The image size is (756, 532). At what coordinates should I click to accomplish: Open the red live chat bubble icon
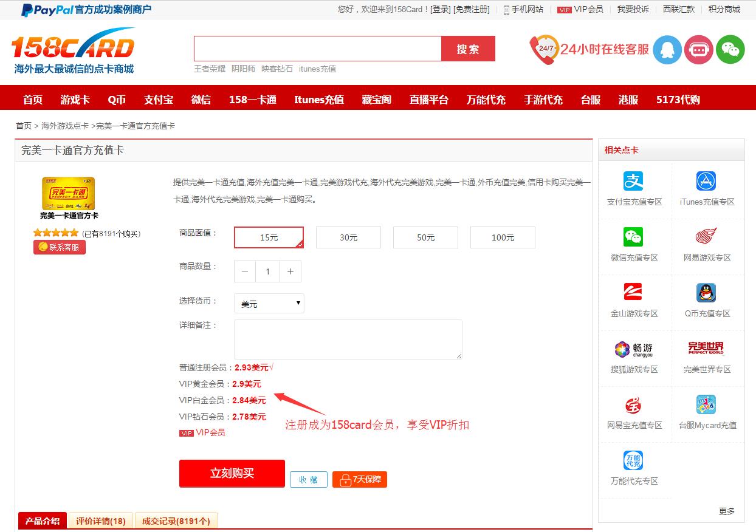pos(699,50)
